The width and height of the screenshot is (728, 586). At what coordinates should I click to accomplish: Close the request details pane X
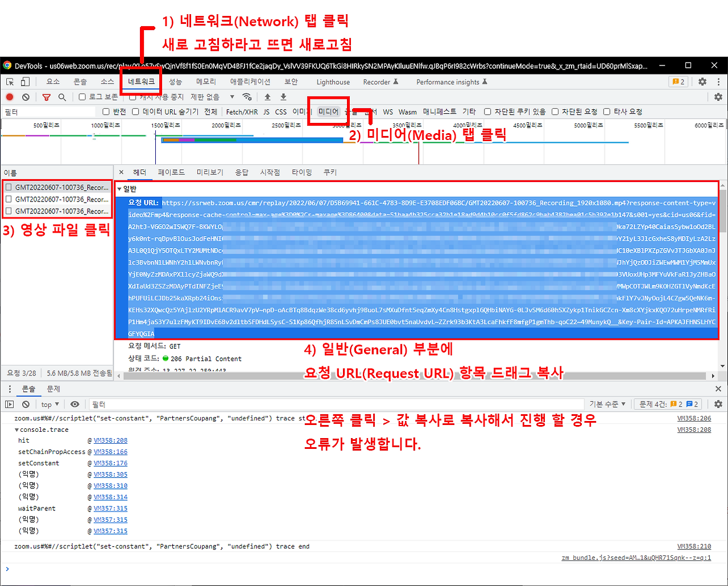pyautogui.click(x=121, y=172)
